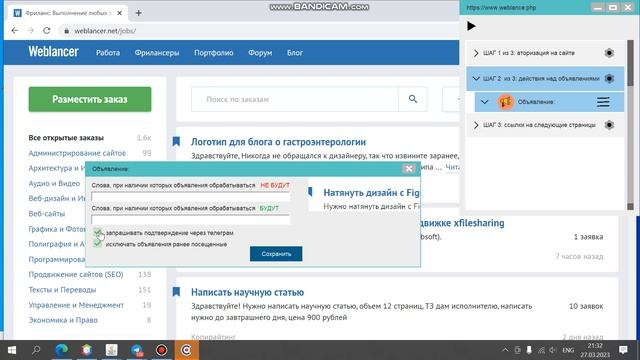Select Управление и Менеджмент category

coord(76,305)
